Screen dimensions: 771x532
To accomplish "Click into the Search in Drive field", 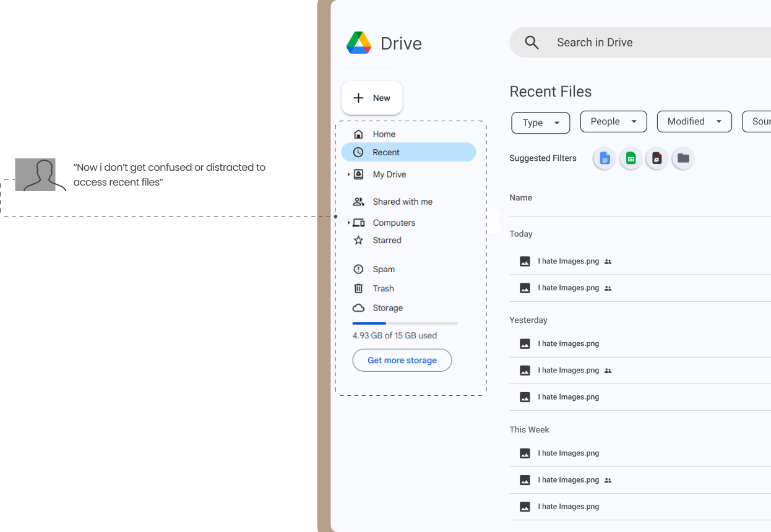I will [x=640, y=42].
